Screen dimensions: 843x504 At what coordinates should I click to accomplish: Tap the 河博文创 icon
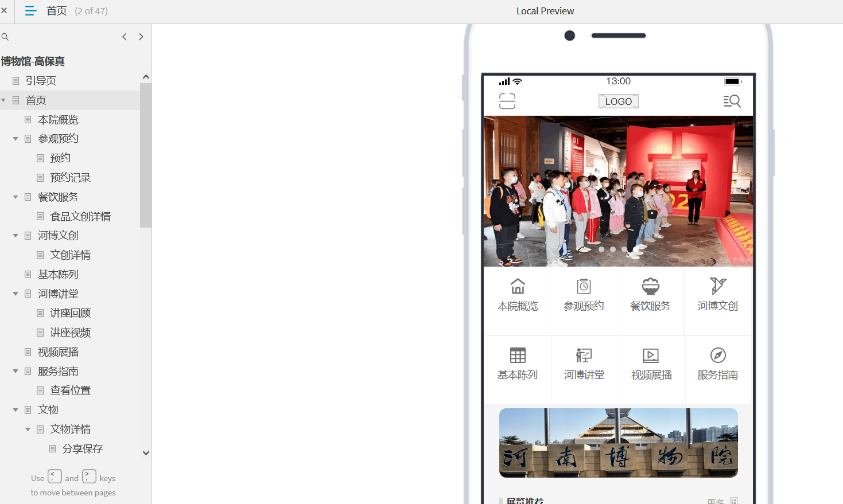click(x=717, y=286)
